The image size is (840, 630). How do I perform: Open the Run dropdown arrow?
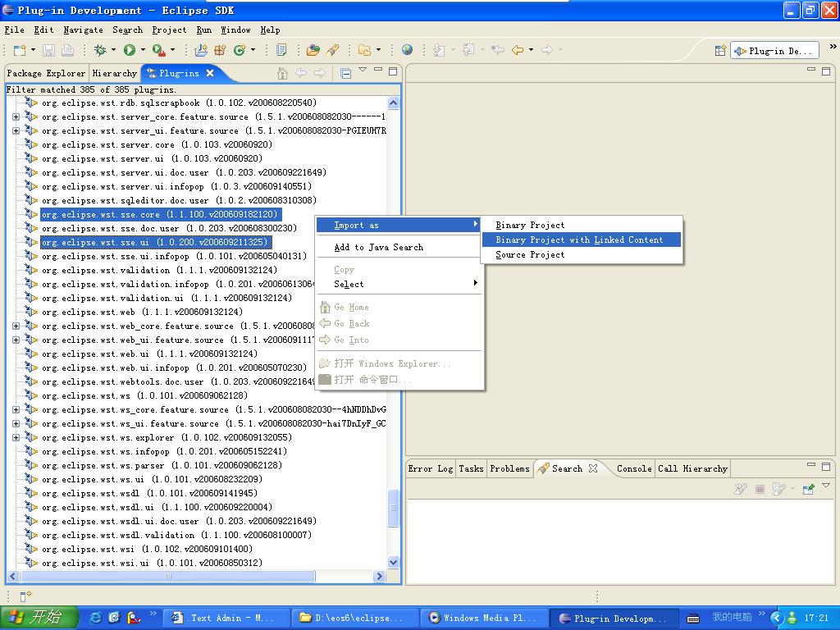tap(143, 50)
